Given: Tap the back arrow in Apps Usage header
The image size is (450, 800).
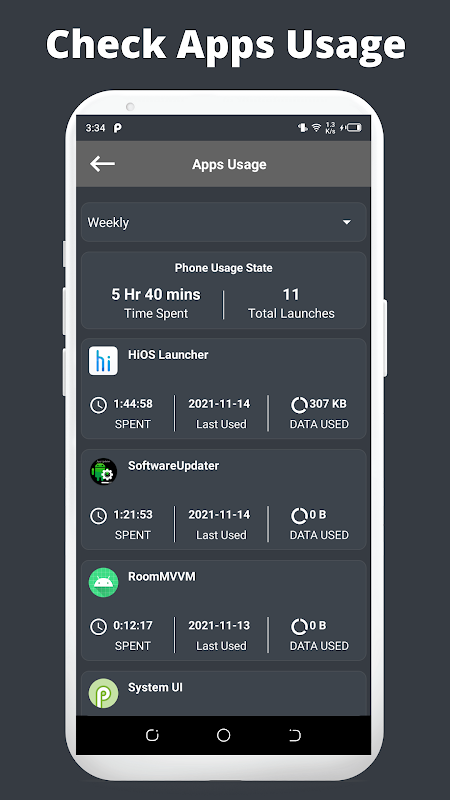Looking at the screenshot, I should tap(102, 164).
